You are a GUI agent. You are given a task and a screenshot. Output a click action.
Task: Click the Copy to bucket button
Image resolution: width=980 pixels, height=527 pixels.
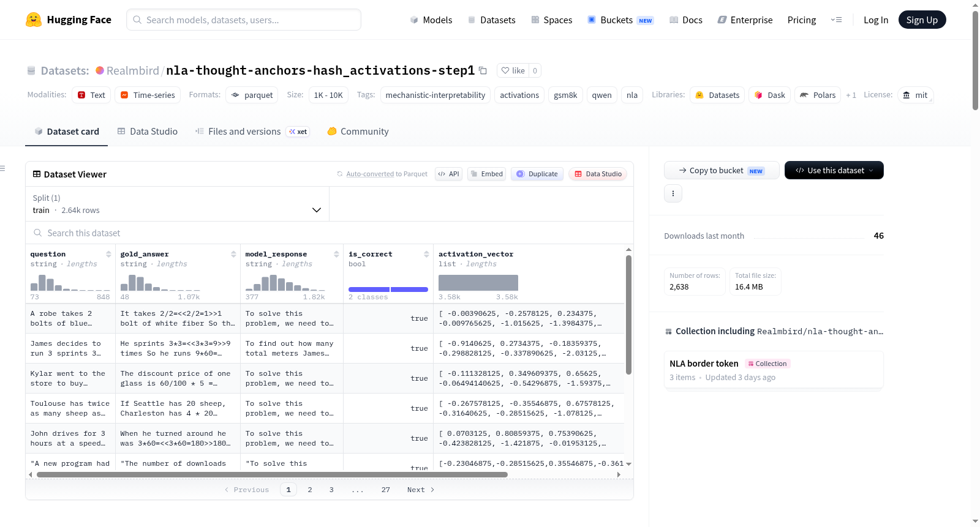(722, 170)
